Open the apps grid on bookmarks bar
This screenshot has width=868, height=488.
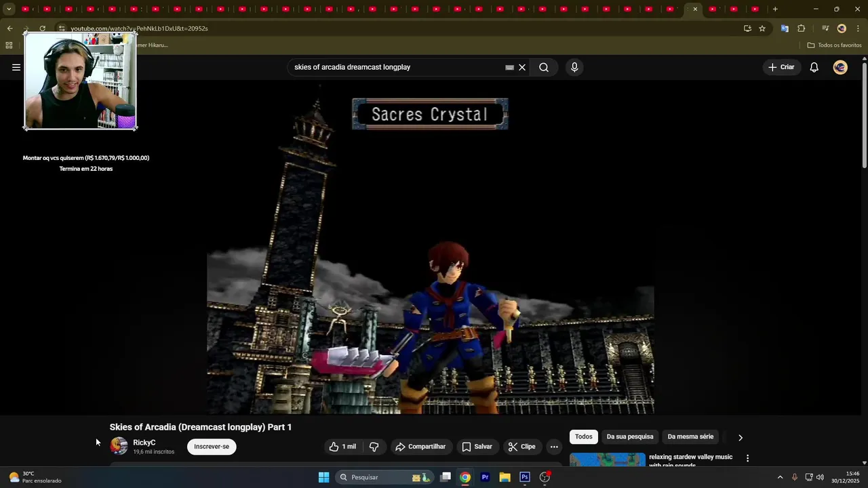9,45
